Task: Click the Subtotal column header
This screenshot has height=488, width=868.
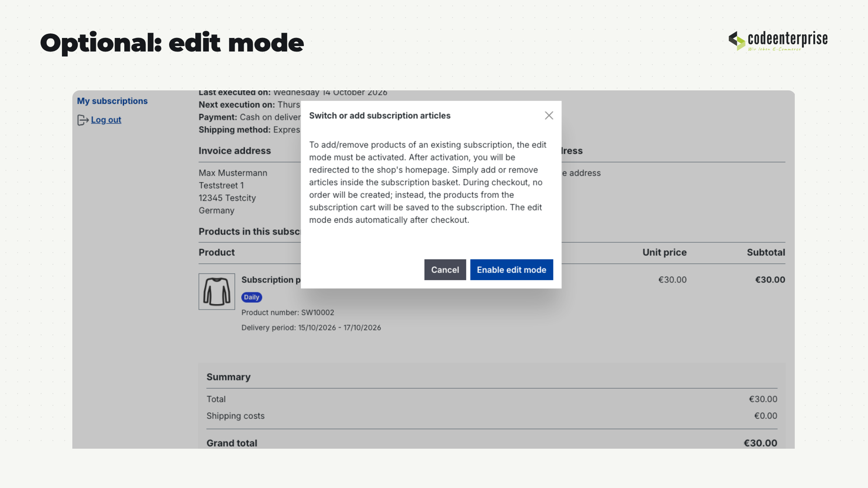Action: [766, 253]
